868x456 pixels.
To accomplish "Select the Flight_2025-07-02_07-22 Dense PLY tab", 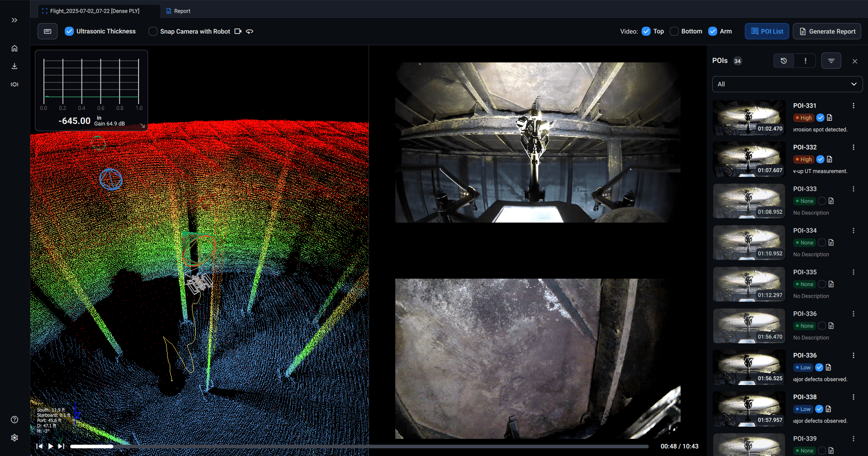I will pyautogui.click(x=95, y=11).
